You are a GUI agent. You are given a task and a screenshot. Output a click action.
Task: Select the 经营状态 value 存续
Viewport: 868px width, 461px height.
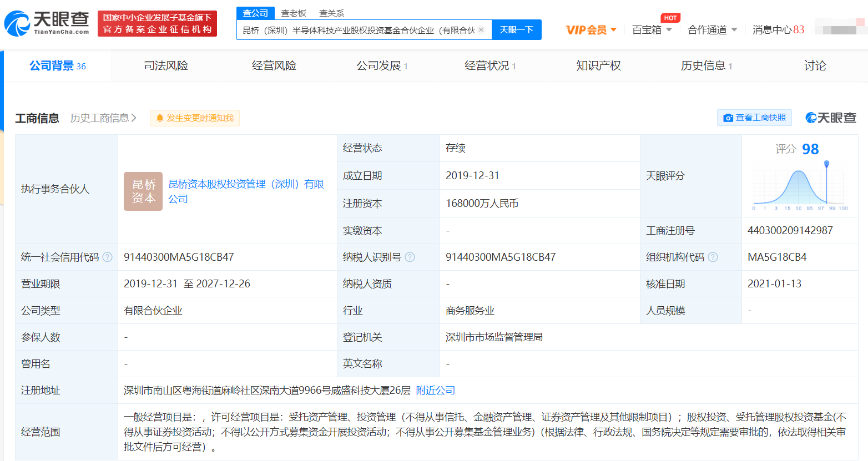456,148
